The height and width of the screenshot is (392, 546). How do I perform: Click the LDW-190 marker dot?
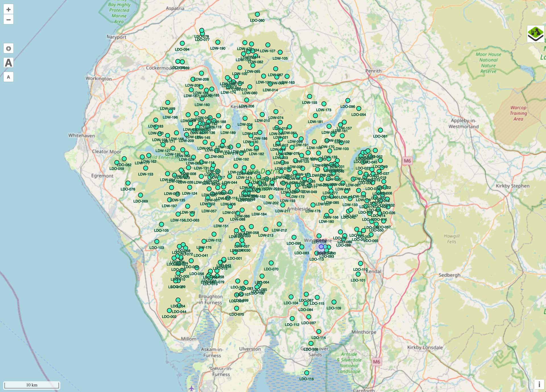(218, 42)
